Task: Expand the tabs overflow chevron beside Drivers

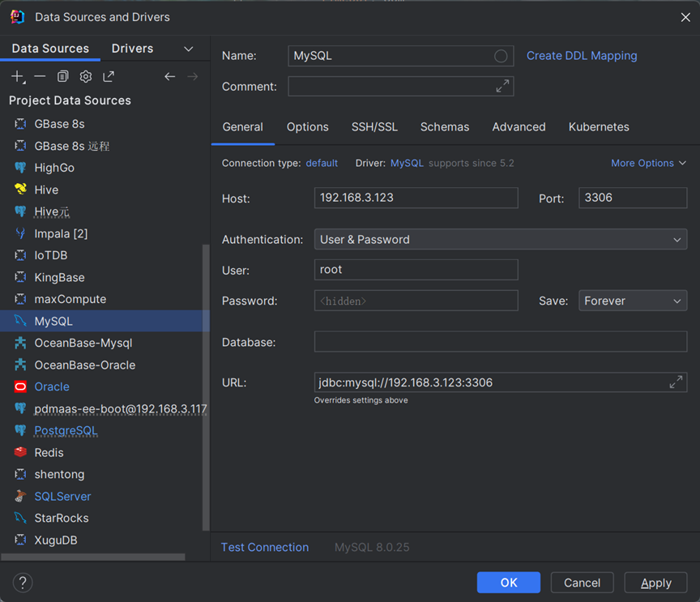Action: [x=189, y=49]
